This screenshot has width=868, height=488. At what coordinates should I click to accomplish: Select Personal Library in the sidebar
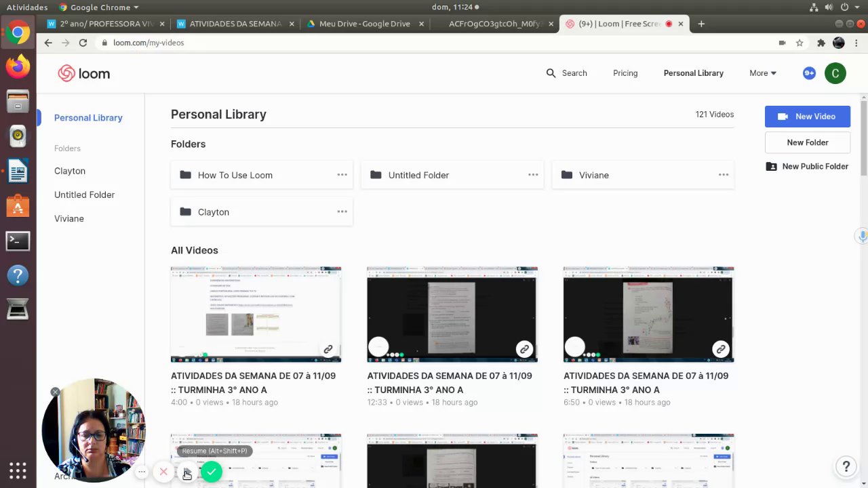coord(88,118)
